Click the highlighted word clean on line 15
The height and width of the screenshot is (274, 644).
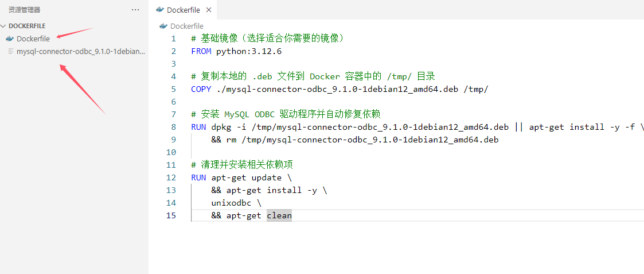point(279,215)
